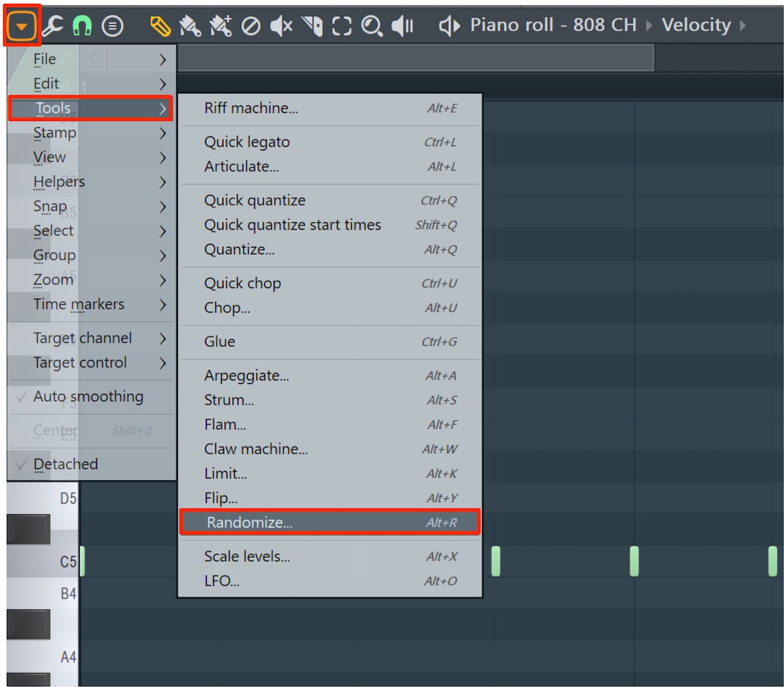Open the File submenu
The width and height of the screenshot is (784, 687).
(x=91, y=59)
